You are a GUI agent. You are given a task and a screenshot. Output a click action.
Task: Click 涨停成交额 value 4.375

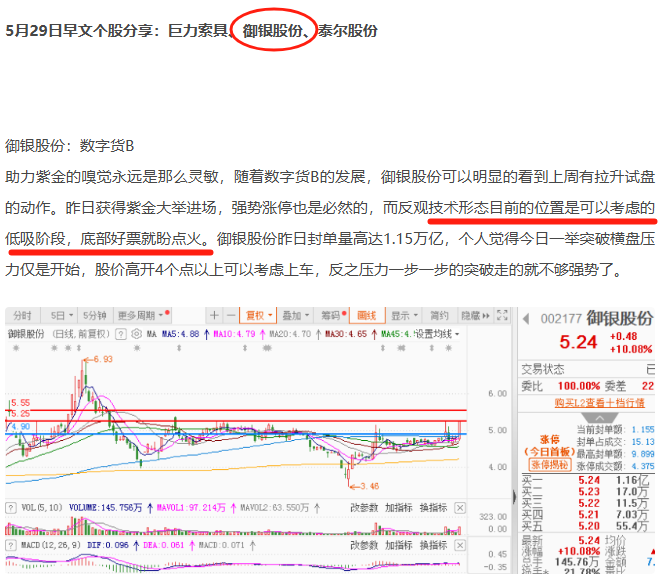(642, 466)
